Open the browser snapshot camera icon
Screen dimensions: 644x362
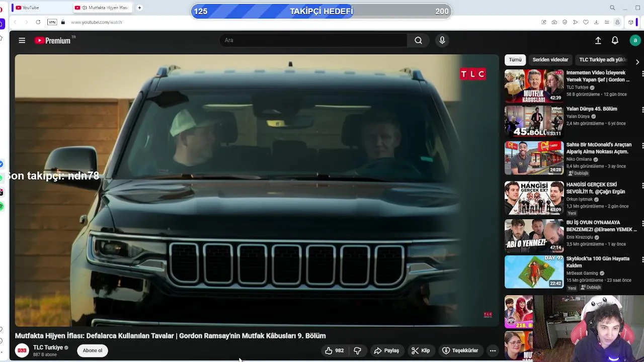(554, 22)
